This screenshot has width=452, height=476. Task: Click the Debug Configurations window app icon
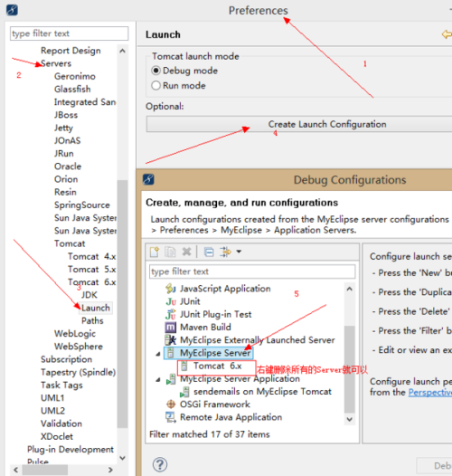[x=148, y=179]
